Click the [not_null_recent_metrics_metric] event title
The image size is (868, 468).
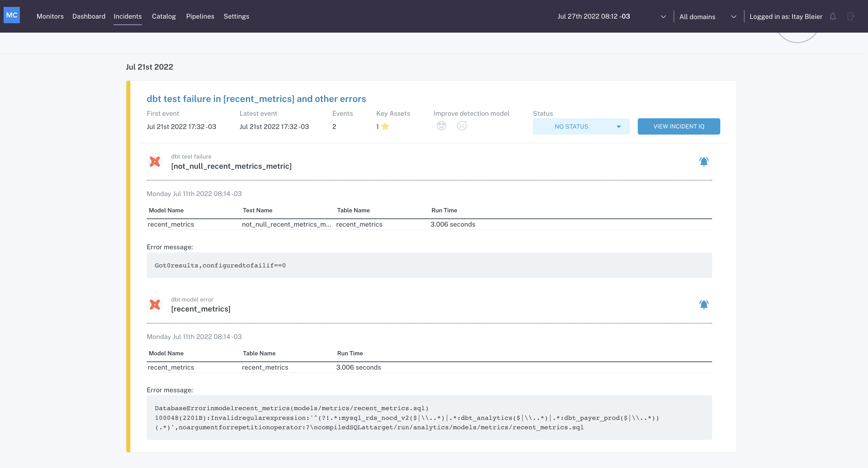click(x=232, y=166)
